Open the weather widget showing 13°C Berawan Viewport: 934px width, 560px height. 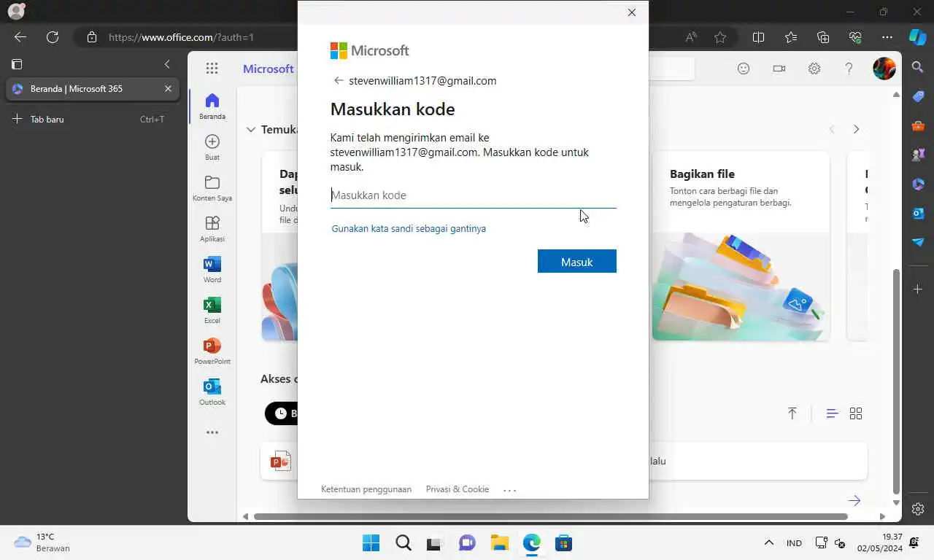(42, 542)
